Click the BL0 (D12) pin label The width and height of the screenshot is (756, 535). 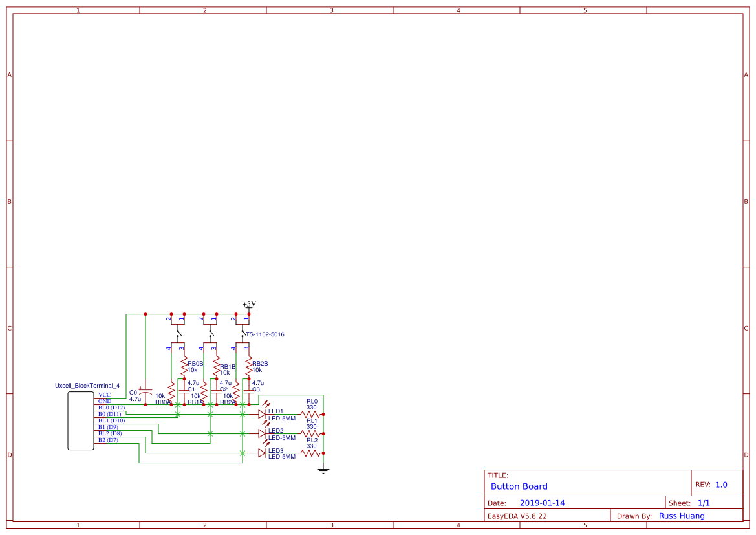click(x=111, y=408)
